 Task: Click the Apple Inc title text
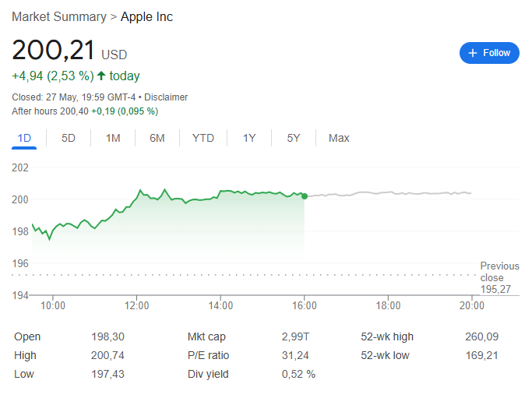[x=146, y=17]
